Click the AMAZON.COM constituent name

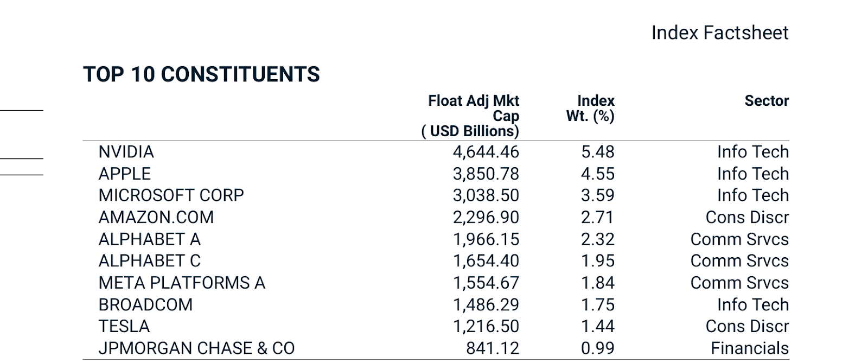point(156,217)
